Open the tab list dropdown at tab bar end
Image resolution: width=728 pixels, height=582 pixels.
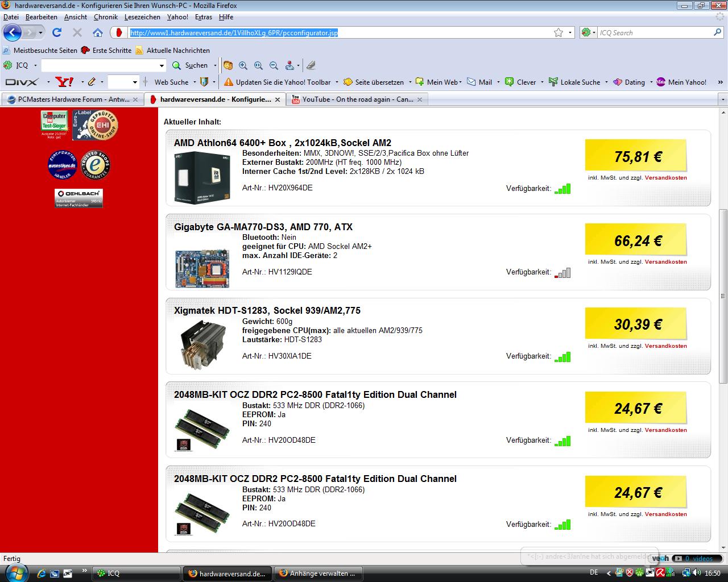click(723, 99)
